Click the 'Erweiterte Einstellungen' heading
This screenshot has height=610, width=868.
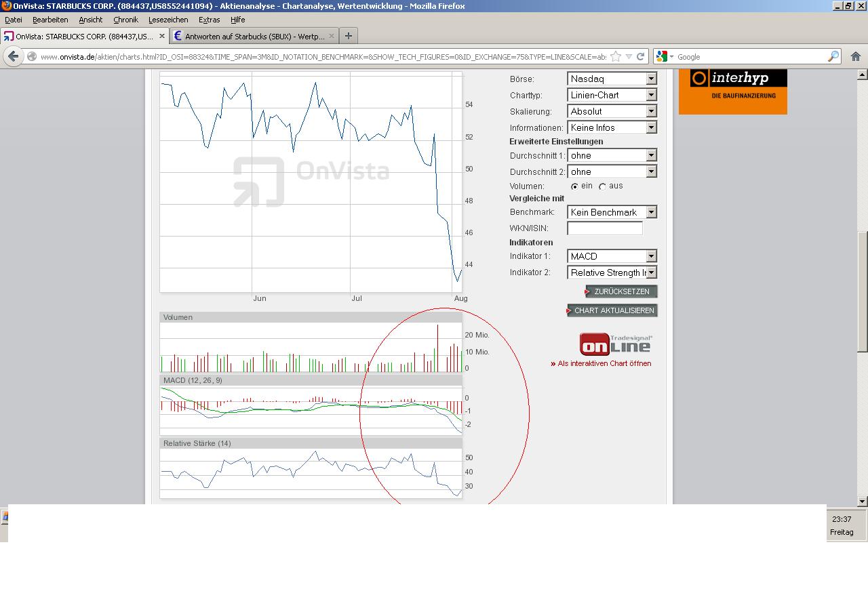pyautogui.click(x=556, y=142)
